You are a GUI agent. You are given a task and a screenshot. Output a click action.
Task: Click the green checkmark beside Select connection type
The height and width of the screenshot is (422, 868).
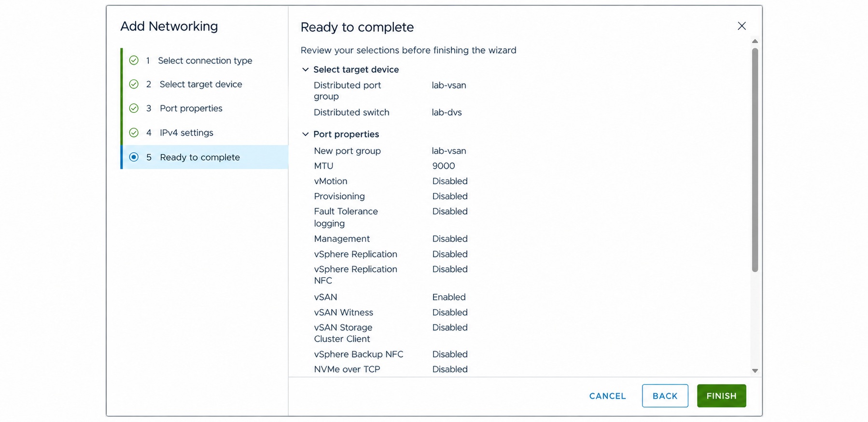pyautogui.click(x=134, y=60)
